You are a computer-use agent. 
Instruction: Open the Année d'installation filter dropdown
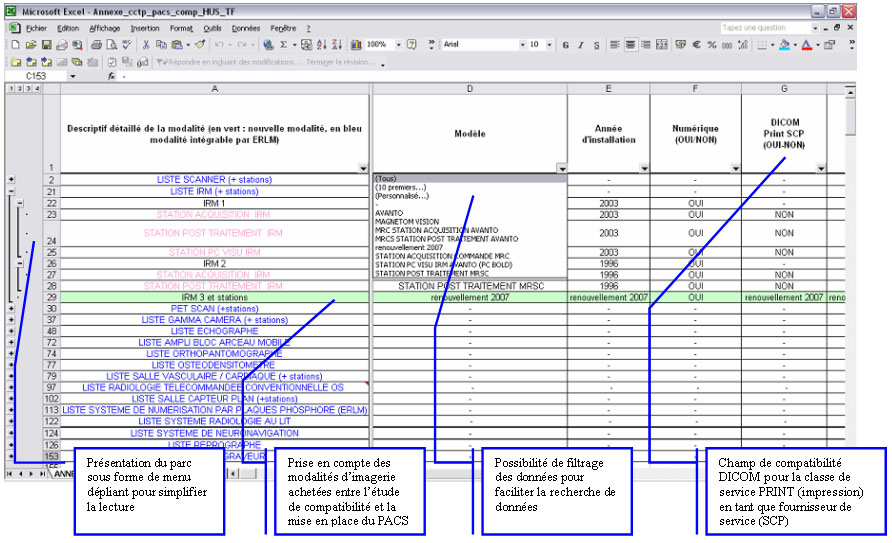click(x=644, y=168)
